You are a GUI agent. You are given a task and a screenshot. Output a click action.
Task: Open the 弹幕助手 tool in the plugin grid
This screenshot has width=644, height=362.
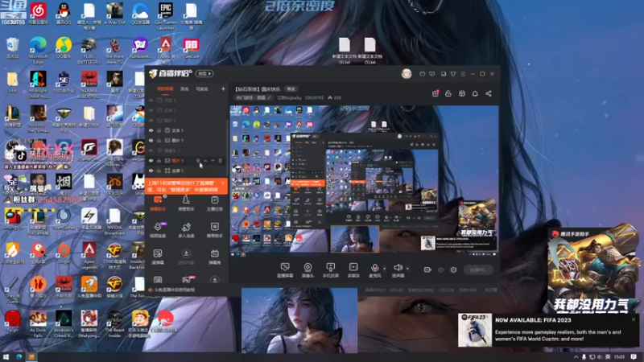tap(158, 204)
